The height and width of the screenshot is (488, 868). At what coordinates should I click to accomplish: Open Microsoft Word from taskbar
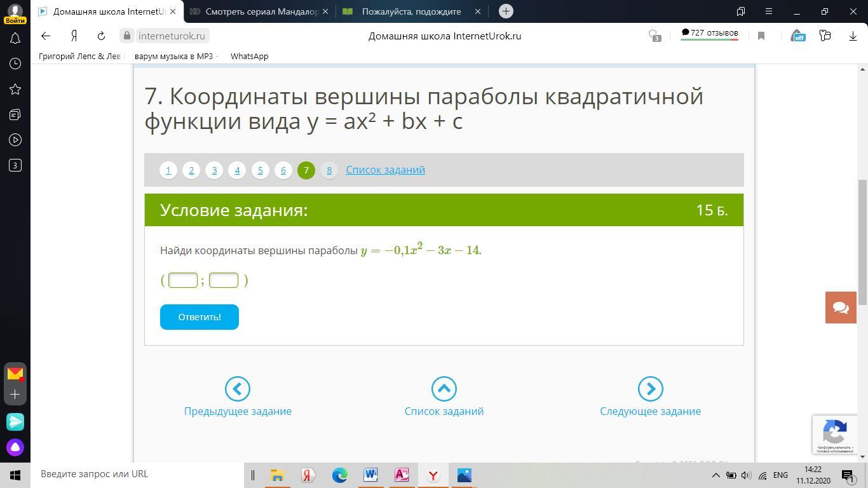pos(370,475)
